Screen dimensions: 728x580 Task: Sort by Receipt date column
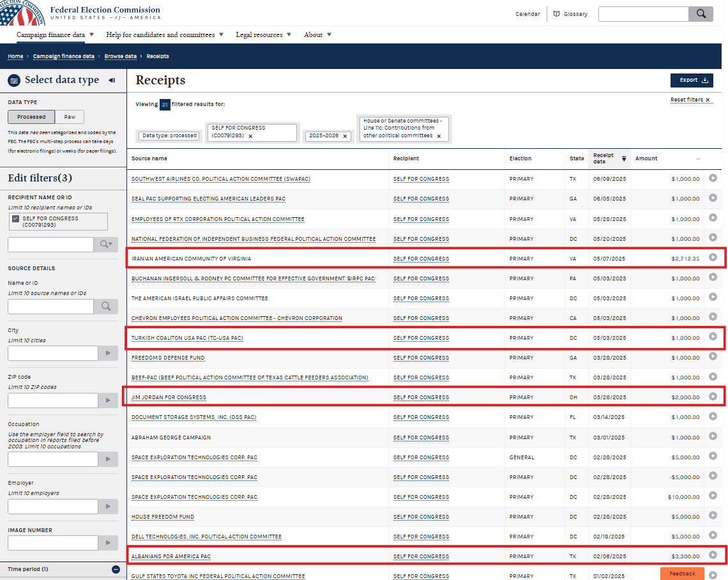(x=609, y=158)
